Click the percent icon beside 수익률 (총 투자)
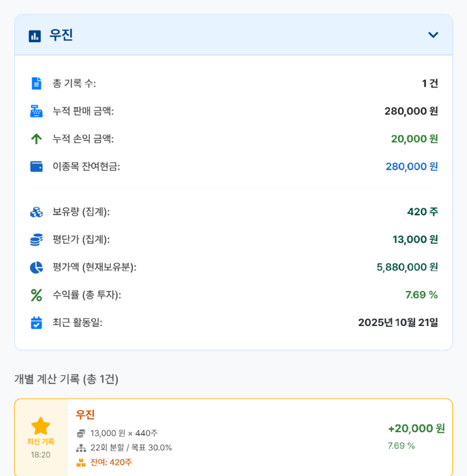The width and height of the screenshot is (467, 476). (36, 295)
